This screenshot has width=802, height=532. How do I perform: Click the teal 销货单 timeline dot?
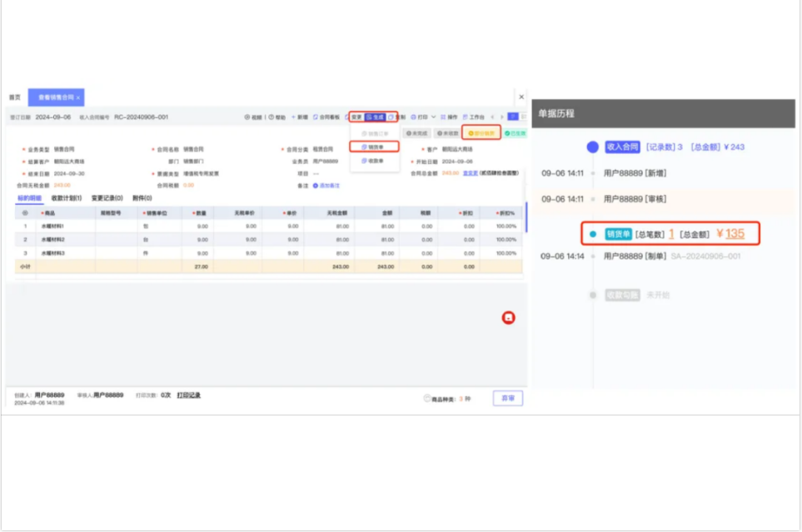tap(593, 234)
